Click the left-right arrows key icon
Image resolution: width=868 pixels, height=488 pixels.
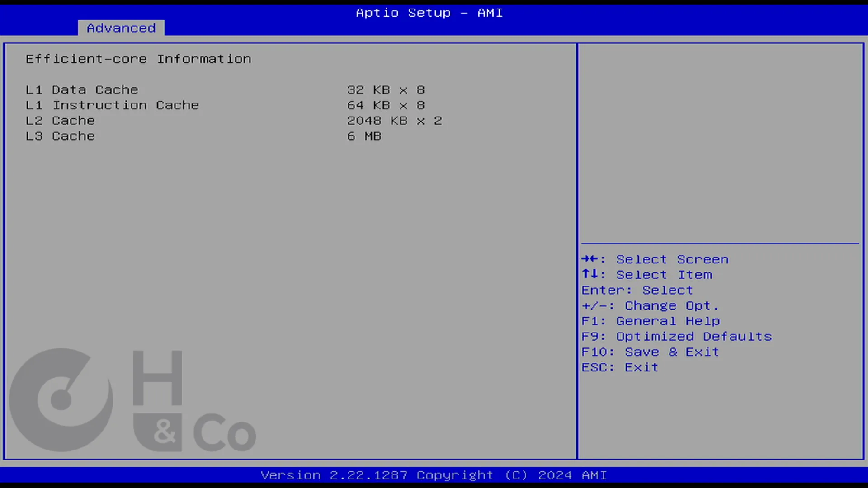point(590,259)
